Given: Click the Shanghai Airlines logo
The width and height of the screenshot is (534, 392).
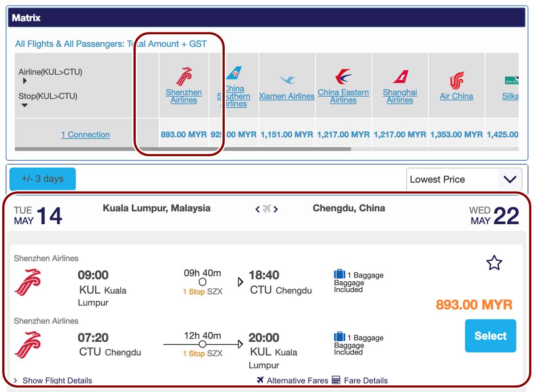Looking at the screenshot, I should click(x=400, y=77).
